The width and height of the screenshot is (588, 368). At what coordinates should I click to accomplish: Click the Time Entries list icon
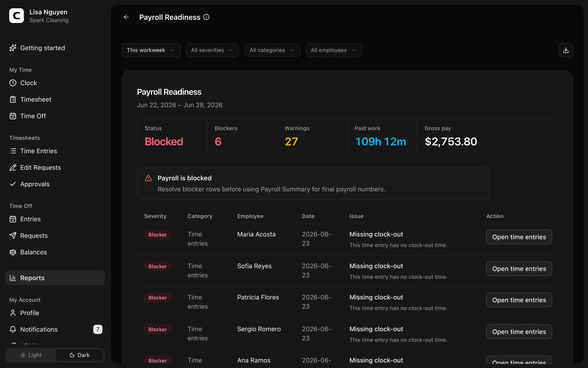(x=13, y=151)
